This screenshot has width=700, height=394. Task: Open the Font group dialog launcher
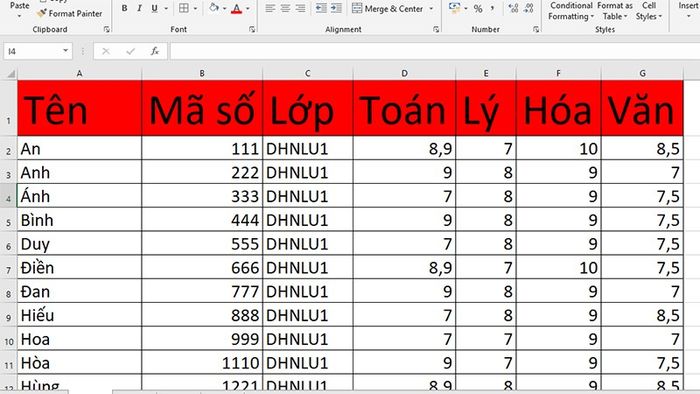252,29
